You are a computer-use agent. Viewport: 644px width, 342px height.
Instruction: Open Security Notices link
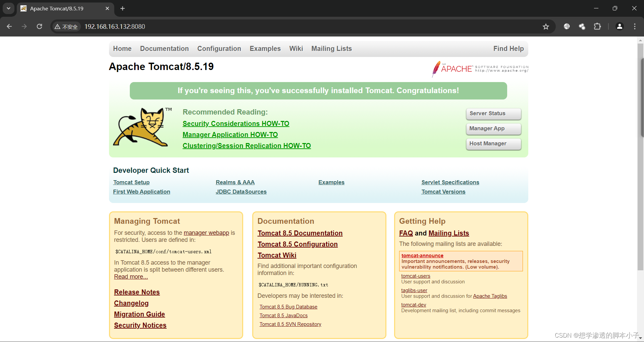(140, 325)
